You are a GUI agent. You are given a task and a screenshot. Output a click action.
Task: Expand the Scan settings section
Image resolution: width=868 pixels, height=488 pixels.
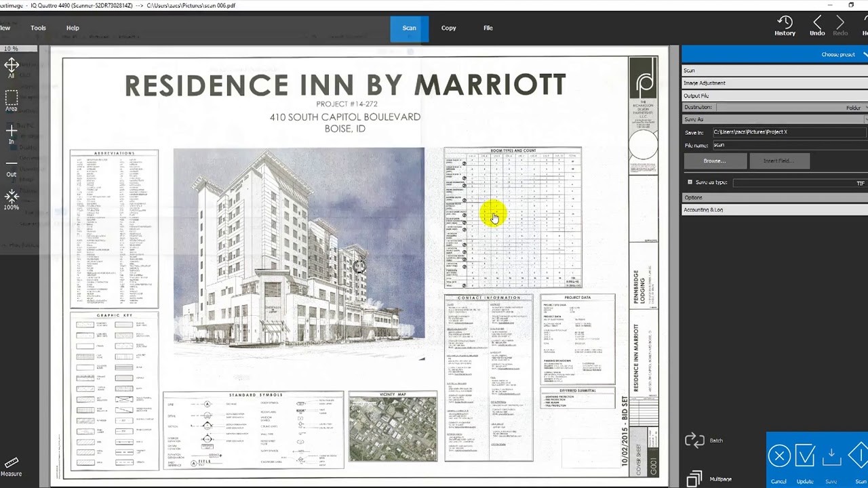tap(774, 70)
